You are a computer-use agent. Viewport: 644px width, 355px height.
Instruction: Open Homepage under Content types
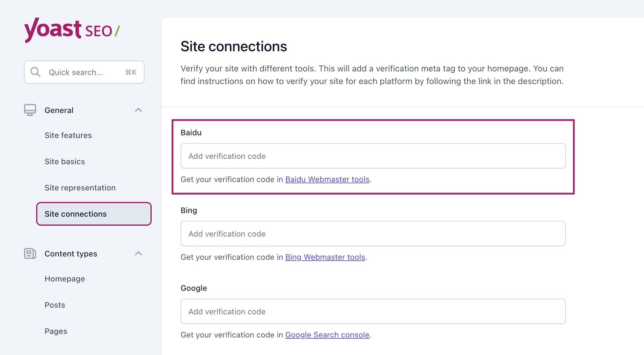(64, 279)
